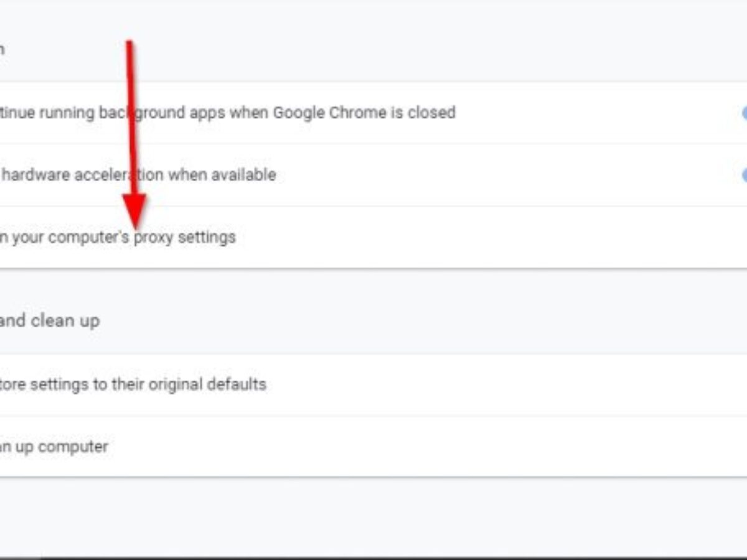This screenshot has width=747, height=560.
Task: Click the 'and clean up' section heading
Action: (50, 321)
